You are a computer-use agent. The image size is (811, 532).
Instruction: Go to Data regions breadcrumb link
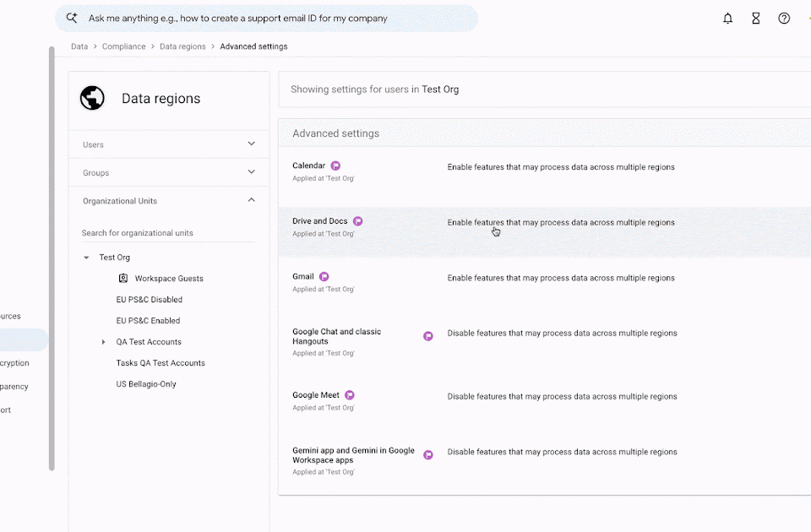[x=182, y=46]
